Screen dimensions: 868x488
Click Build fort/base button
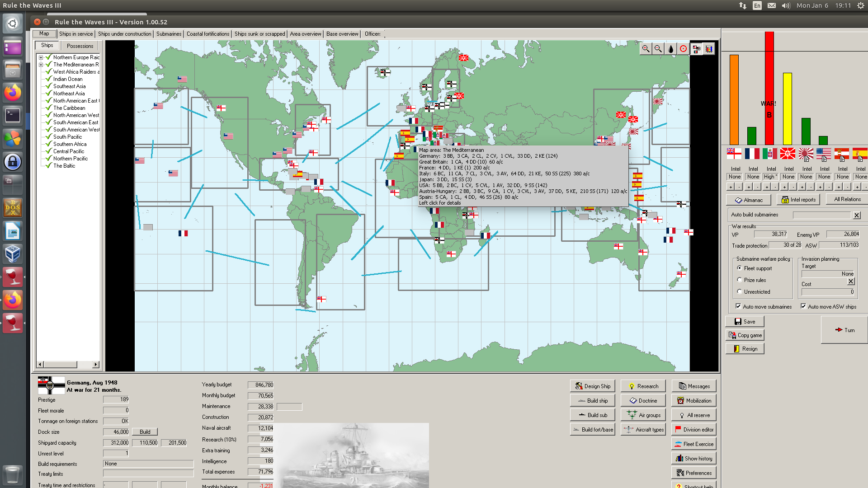coord(593,430)
